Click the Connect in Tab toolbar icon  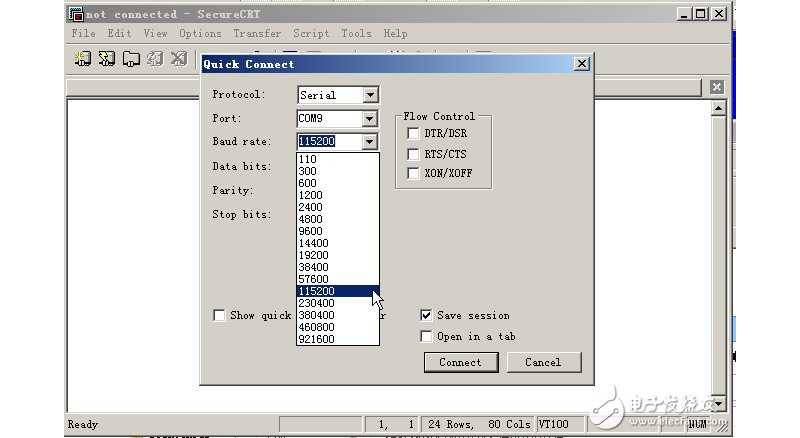[x=131, y=59]
